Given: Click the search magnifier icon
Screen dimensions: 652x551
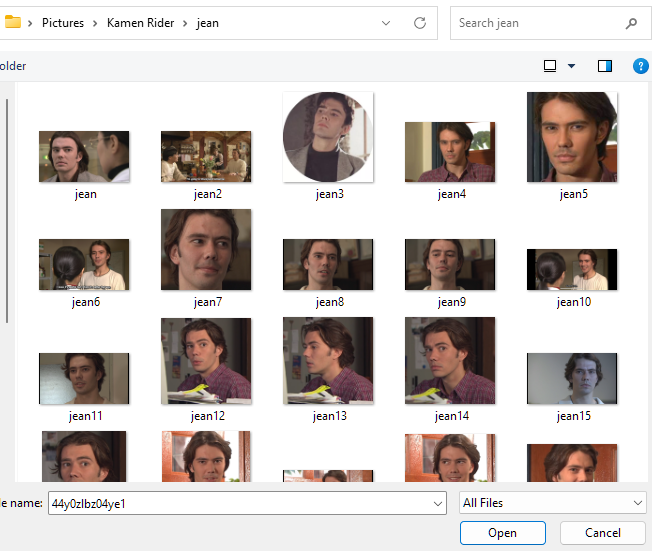Looking at the screenshot, I should click(631, 23).
